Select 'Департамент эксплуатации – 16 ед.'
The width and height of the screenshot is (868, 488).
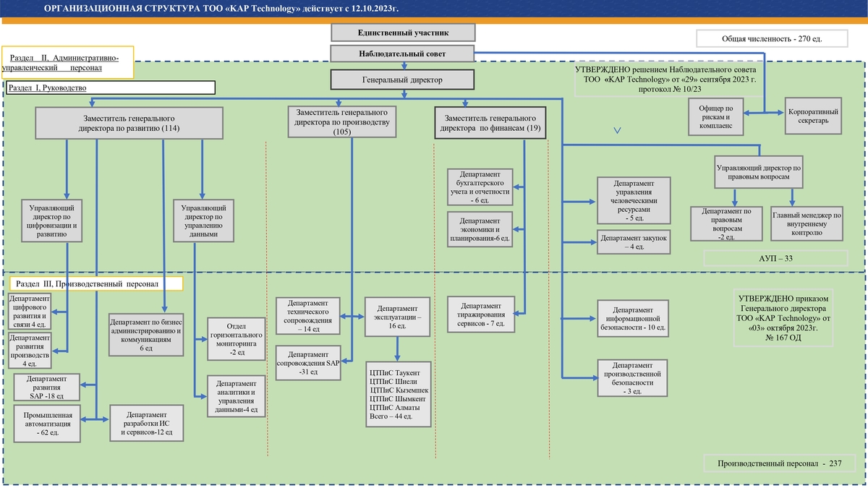click(x=396, y=316)
